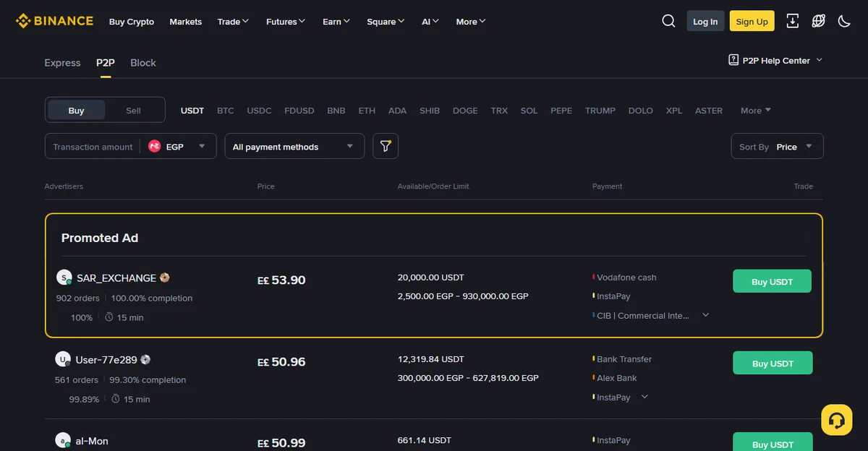Click the price E£ 53.90
The image size is (868, 451).
[x=281, y=280]
